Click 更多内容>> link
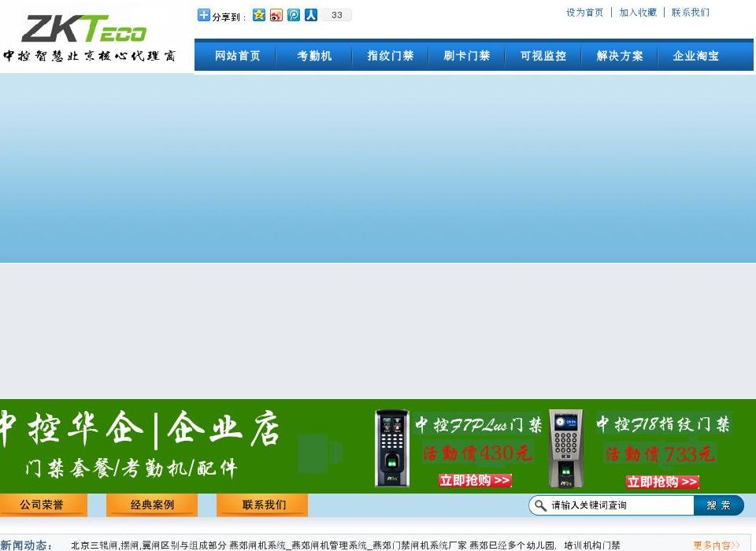The width and height of the screenshot is (756, 551). (717, 545)
